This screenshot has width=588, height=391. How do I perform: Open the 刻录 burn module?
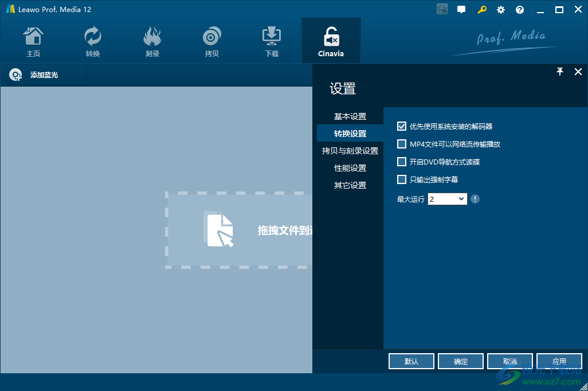pos(152,41)
